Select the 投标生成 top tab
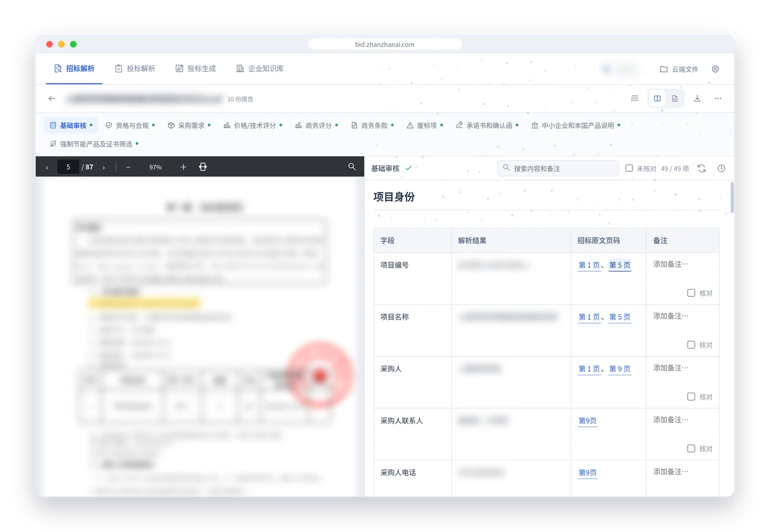The image size is (770, 532). [x=195, y=69]
